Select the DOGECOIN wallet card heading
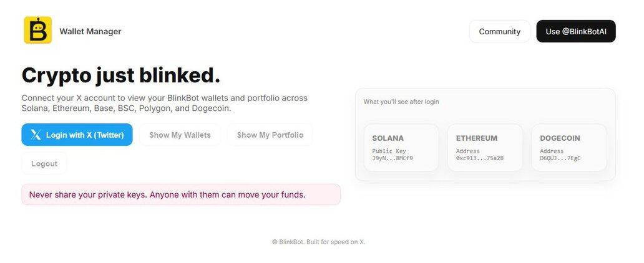The image size is (644, 263). (560, 138)
